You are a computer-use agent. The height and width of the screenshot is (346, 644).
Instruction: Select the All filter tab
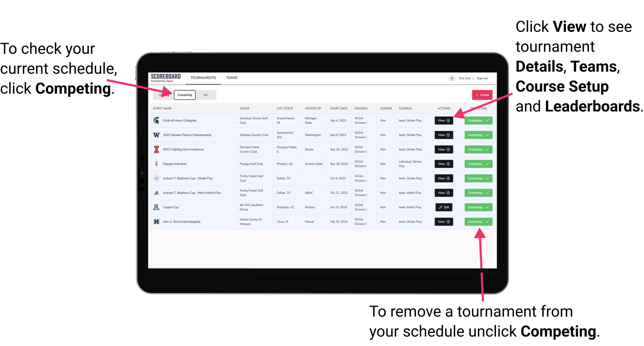pyautogui.click(x=205, y=95)
